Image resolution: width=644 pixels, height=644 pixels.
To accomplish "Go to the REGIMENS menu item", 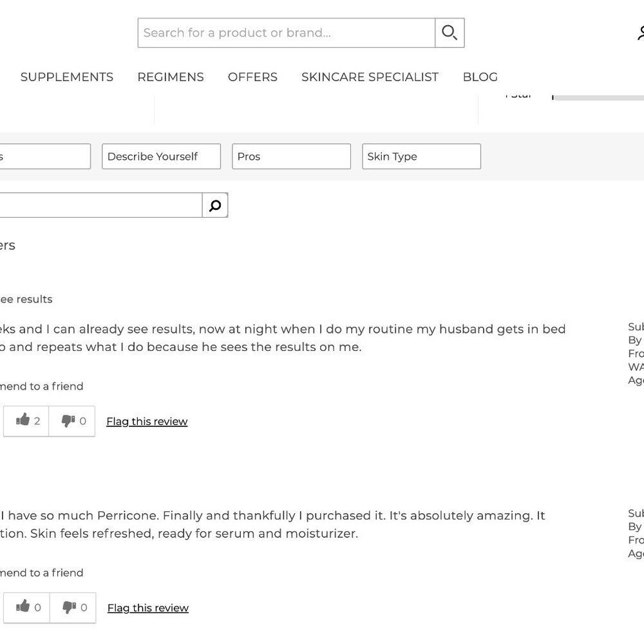I will pyautogui.click(x=171, y=77).
